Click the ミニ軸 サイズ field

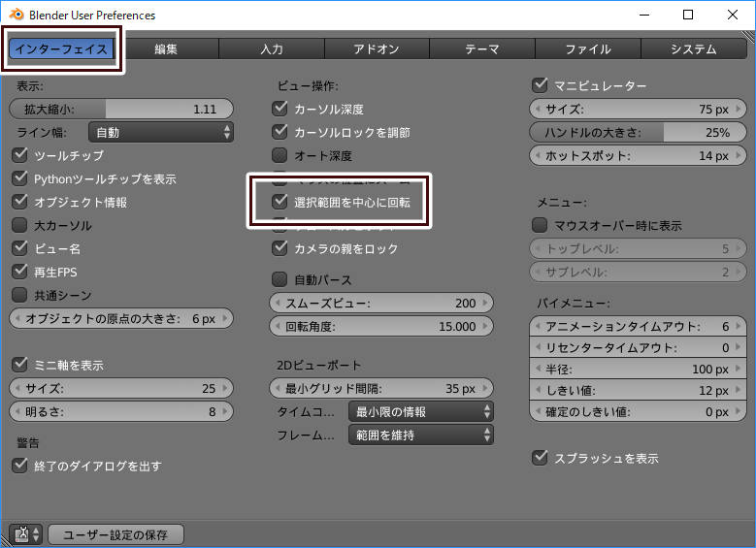point(121,389)
